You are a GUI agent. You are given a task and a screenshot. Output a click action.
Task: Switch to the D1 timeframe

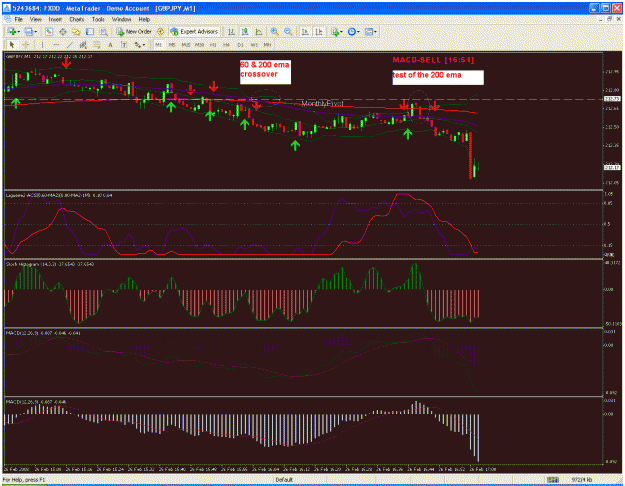(x=240, y=45)
